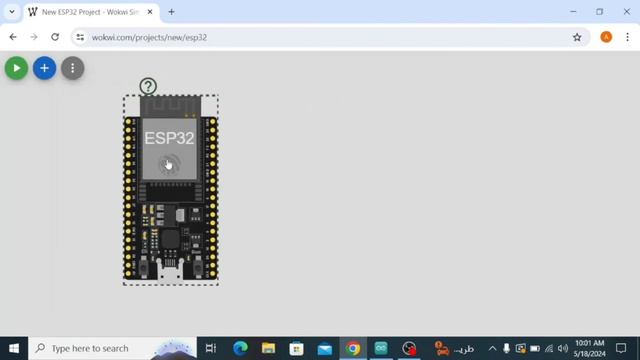The height and width of the screenshot is (360, 640).
Task: Start the simulation with the green play button
Action: [x=16, y=68]
